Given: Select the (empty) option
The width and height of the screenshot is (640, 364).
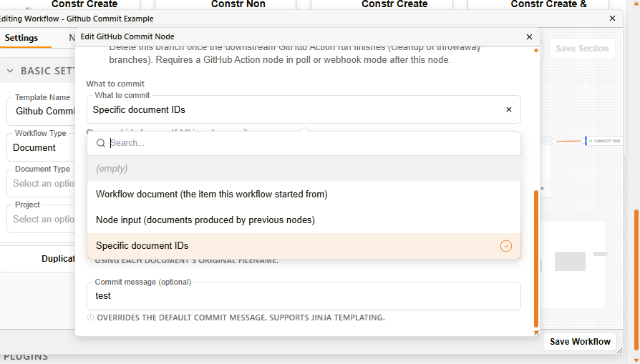Looking at the screenshot, I should tap(304, 168).
